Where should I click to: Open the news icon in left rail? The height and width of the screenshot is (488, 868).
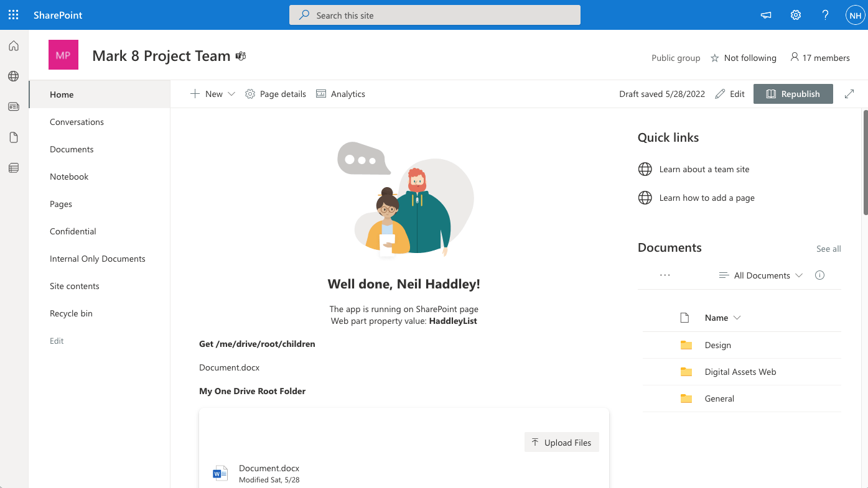(14, 107)
